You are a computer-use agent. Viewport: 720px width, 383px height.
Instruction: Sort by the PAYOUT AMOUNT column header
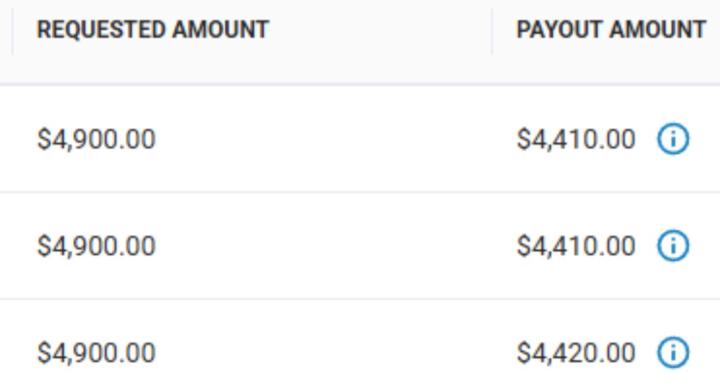coord(611,30)
